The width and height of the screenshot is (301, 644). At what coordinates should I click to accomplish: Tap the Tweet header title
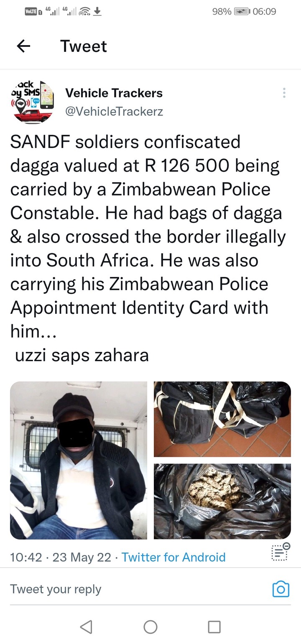point(84,46)
